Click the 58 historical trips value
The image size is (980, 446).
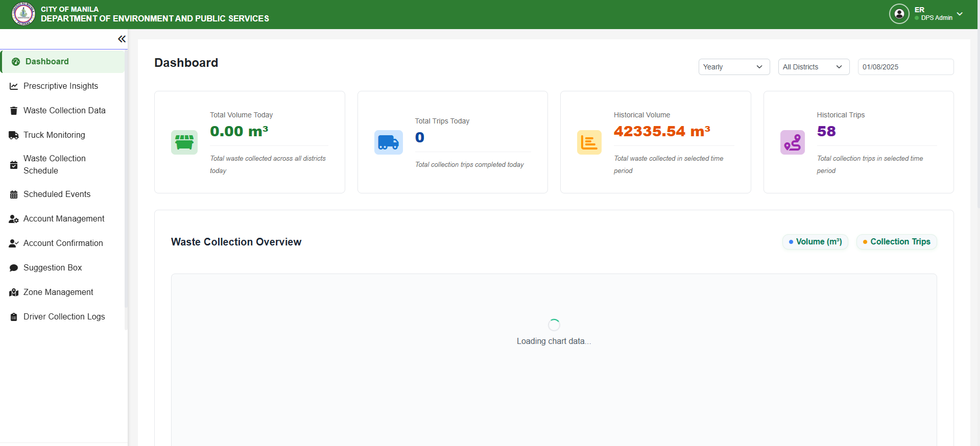[826, 132]
